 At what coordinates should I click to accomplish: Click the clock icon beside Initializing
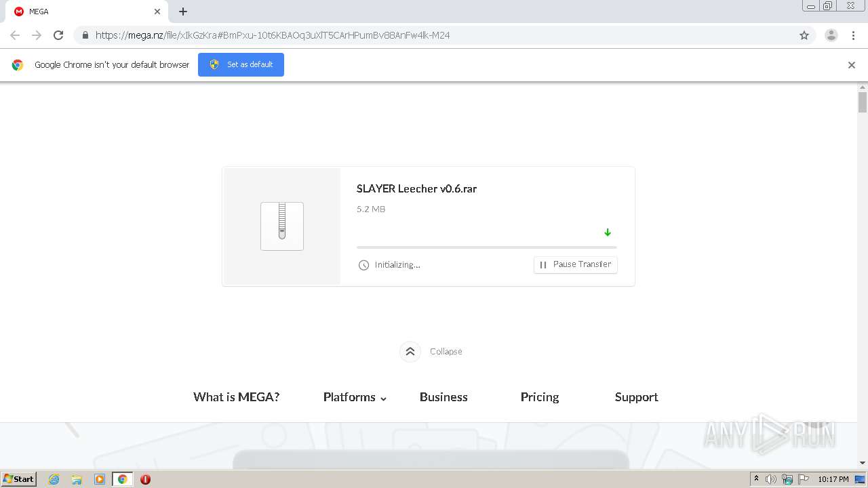pyautogui.click(x=363, y=265)
